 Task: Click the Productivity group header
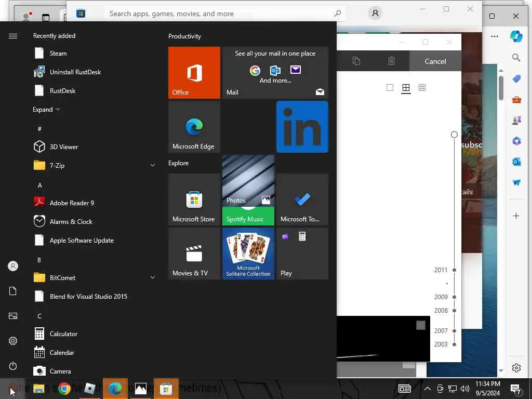pyautogui.click(x=184, y=36)
